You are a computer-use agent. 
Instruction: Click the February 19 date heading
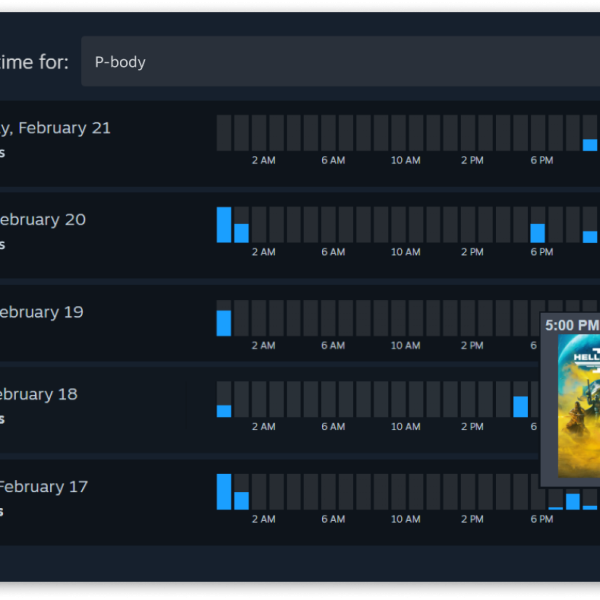(x=41, y=312)
